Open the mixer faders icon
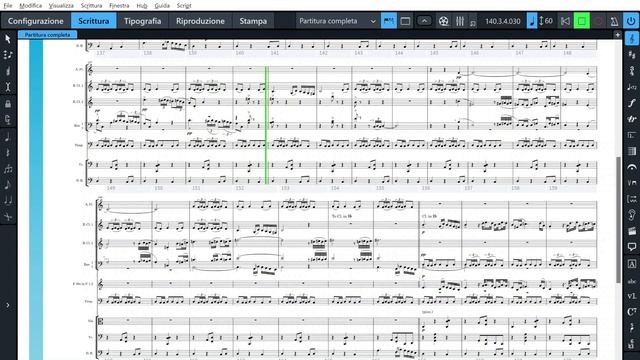 click(460, 21)
